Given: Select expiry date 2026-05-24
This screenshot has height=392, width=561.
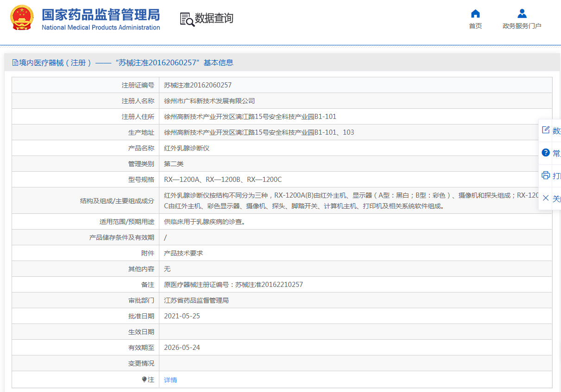Looking at the screenshot, I should tap(182, 348).
